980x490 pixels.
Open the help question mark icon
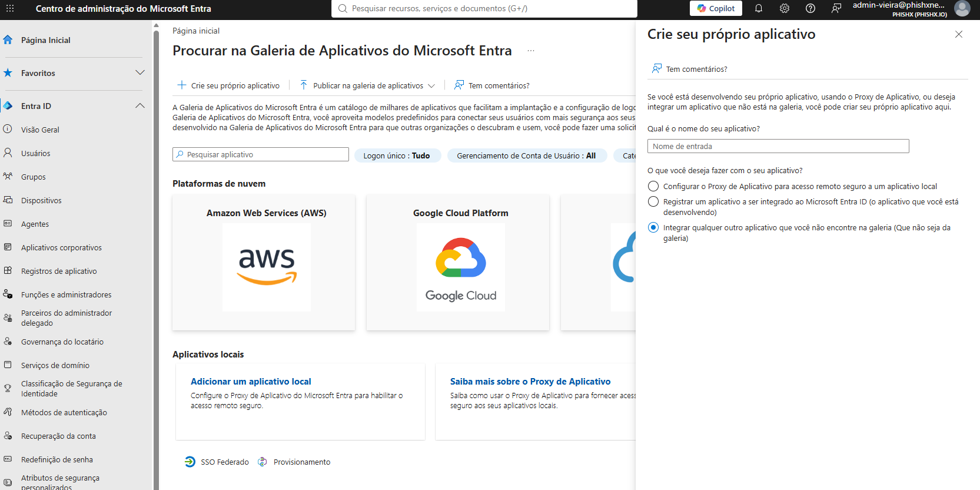(x=810, y=8)
